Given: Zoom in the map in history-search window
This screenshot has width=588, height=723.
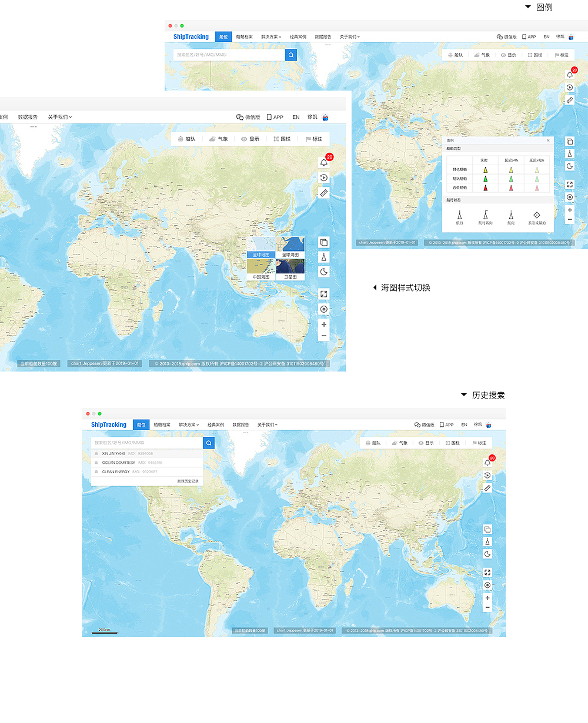Looking at the screenshot, I should 487,598.
